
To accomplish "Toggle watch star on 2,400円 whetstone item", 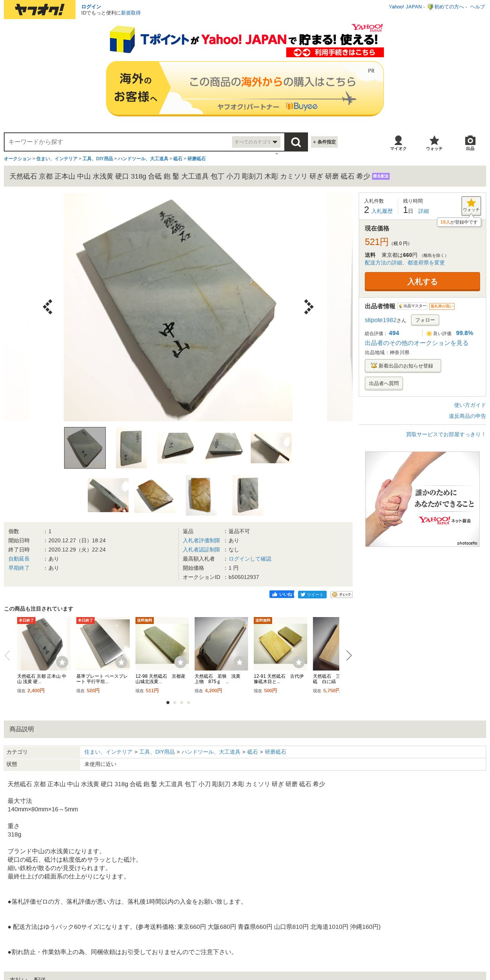I will [x=62, y=662].
